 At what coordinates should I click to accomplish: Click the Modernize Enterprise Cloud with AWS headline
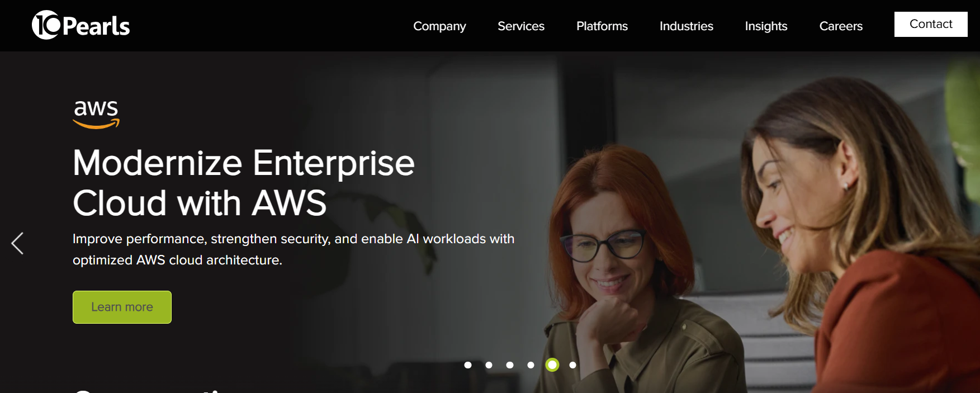(243, 183)
